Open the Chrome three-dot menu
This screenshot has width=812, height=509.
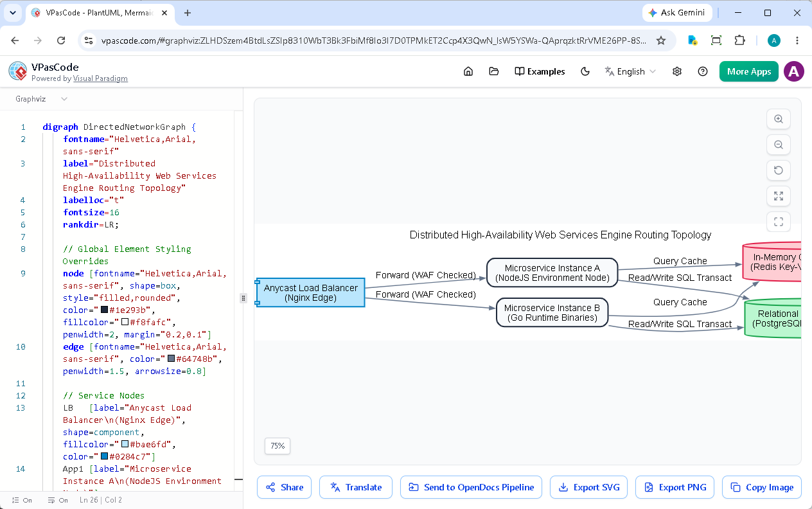(797, 40)
